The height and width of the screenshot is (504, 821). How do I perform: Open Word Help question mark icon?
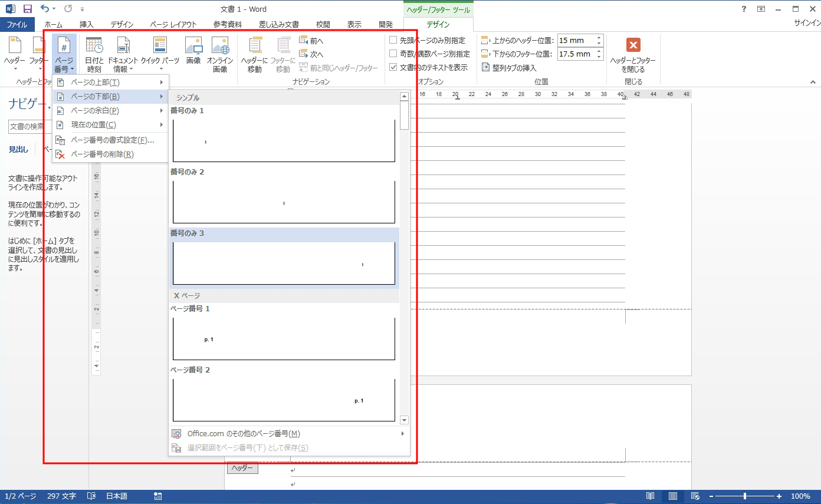[744, 9]
